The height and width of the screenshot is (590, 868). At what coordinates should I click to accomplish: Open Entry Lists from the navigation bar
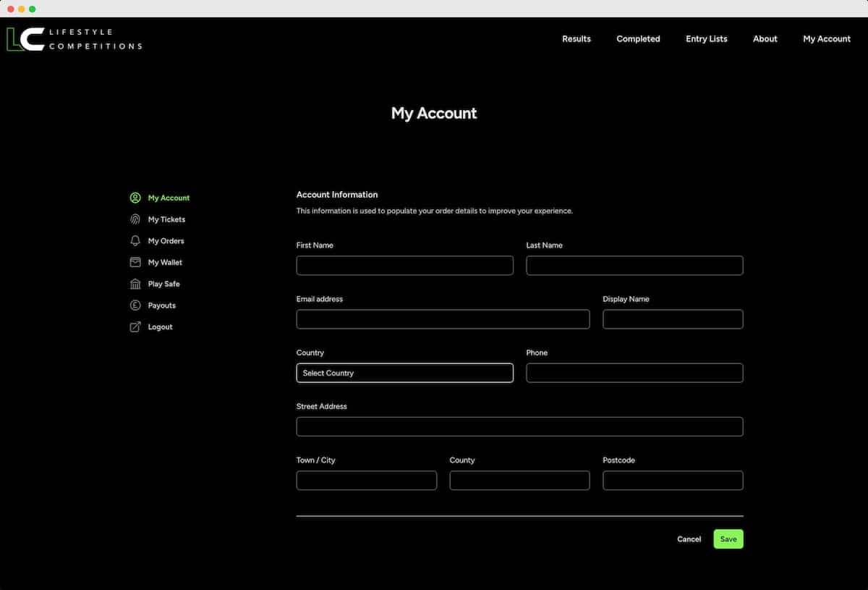(706, 39)
